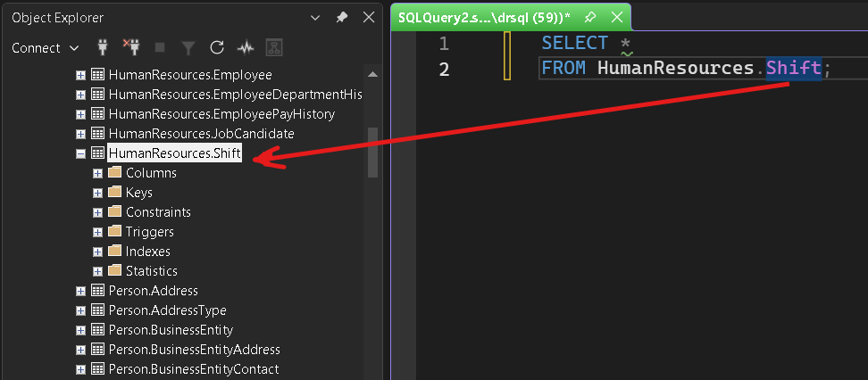
Task: Select HumanResources.JobCandidate table row
Action: click(202, 133)
